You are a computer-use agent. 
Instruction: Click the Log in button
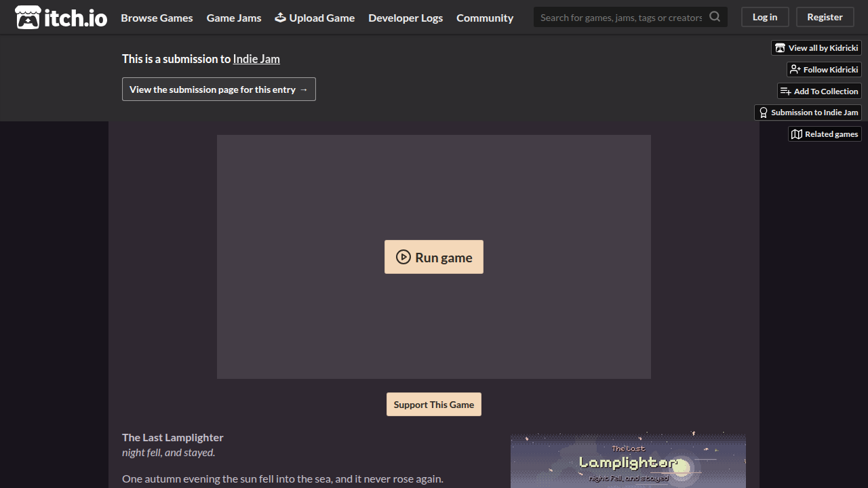coord(765,17)
